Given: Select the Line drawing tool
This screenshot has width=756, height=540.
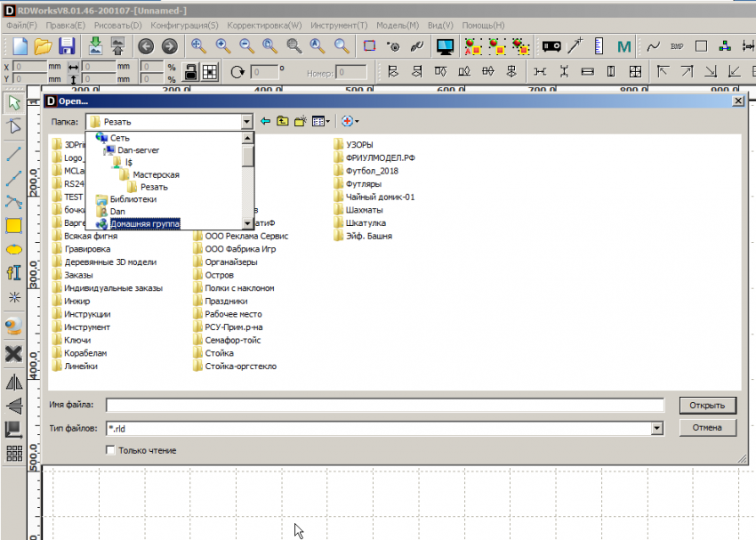Looking at the screenshot, I should 13,154.
